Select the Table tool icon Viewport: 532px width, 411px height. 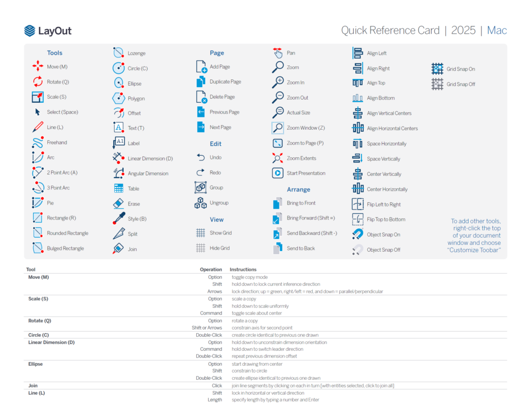(x=118, y=188)
